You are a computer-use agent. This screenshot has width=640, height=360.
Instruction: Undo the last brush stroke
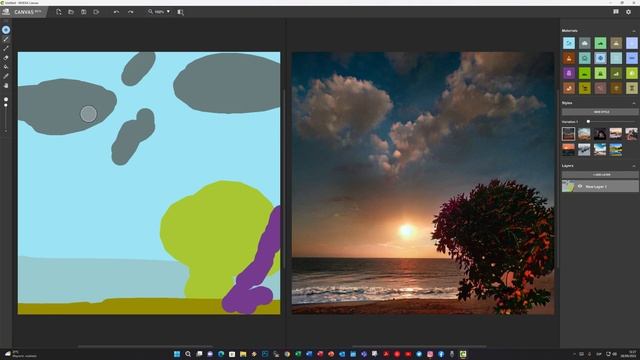point(116,12)
